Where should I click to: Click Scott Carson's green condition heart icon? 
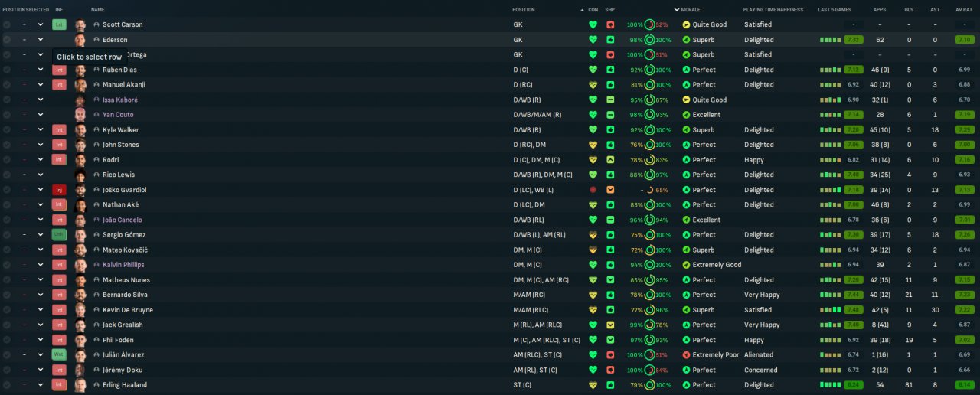pyautogui.click(x=593, y=24)
